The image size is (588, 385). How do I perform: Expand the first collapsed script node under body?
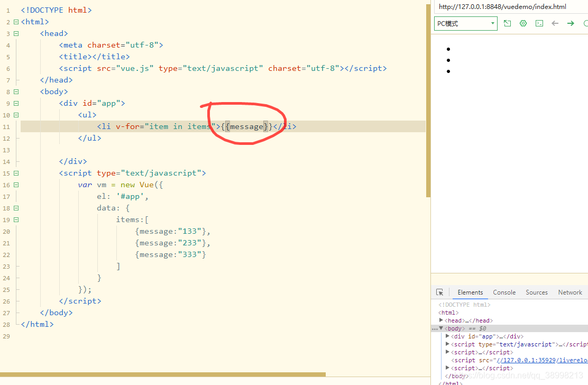[447, 352]
